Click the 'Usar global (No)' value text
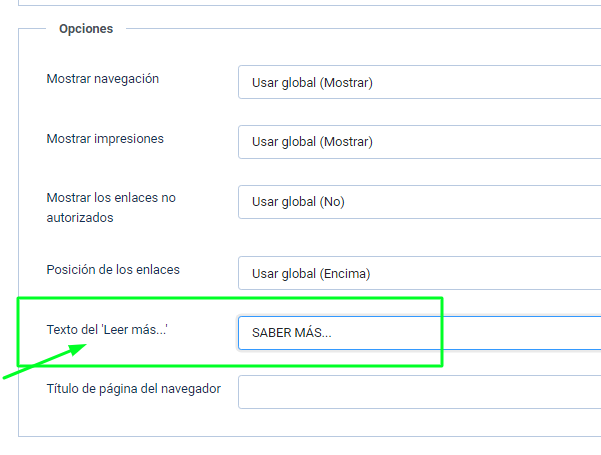 click(x=298, y=202)
